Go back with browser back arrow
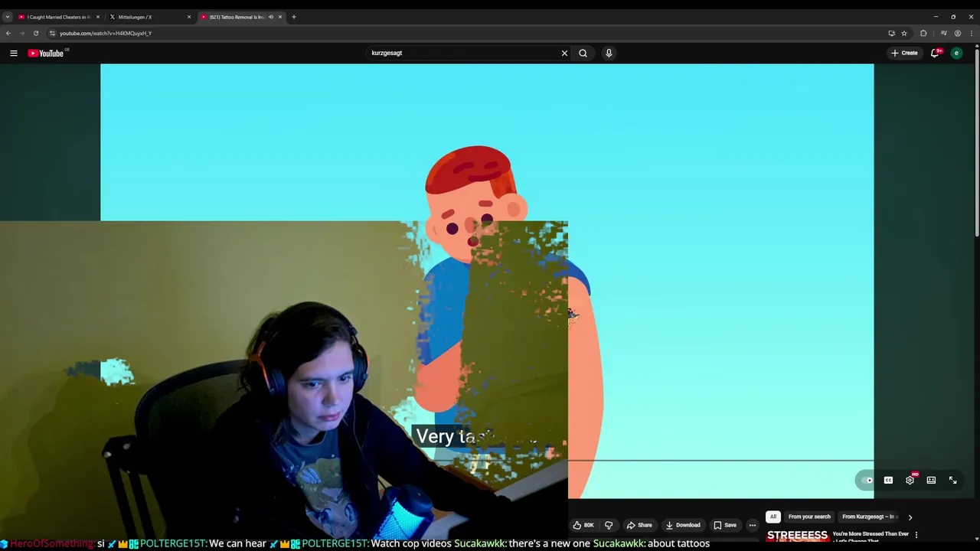The height and width of the screenshot is (551, 980). (8, 33)
